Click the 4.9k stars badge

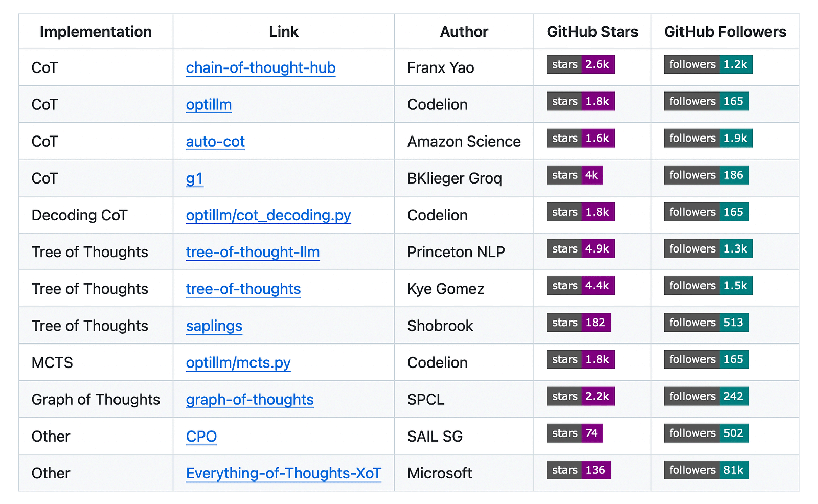(580, 249)
